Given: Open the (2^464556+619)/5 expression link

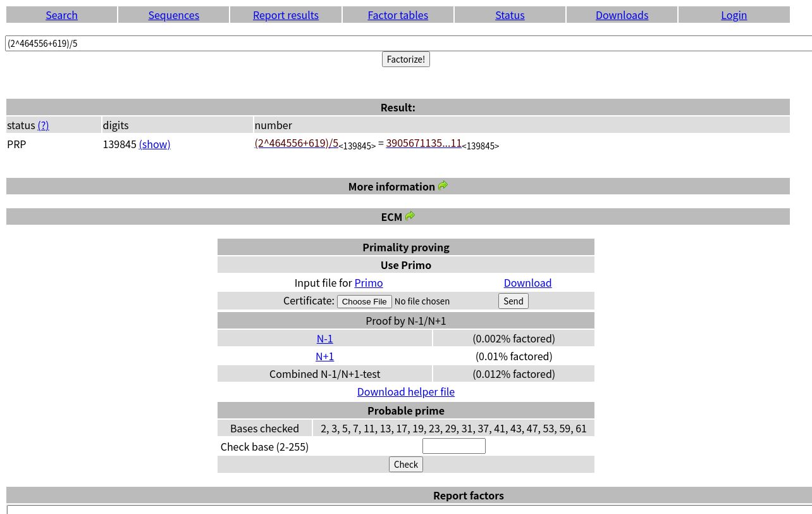Looking at the screenshot, I should (x=297, y=143).
